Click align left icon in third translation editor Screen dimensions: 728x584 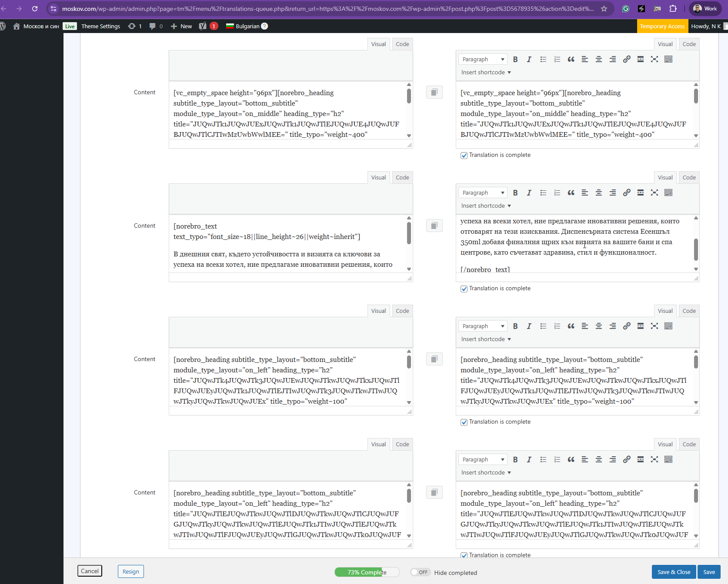coord(585,326)
